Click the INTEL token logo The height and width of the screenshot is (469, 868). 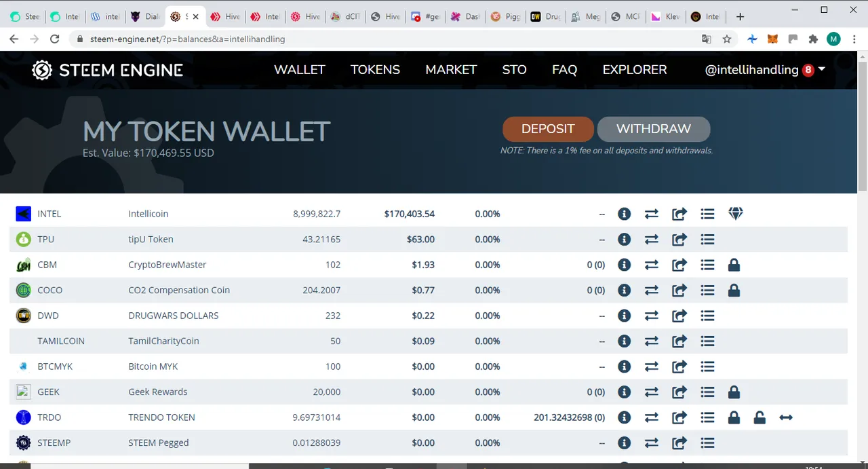click(x=24, y=214)
